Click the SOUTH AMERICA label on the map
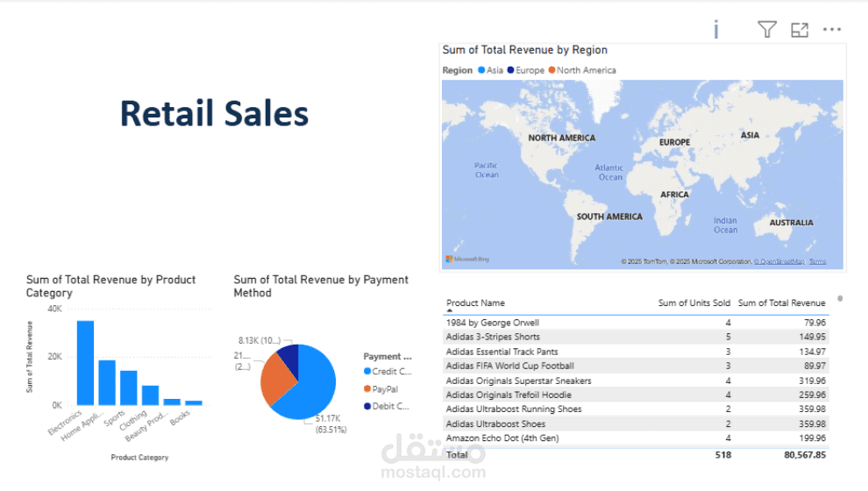The width and height of the screenshot is (868, 491). [x=609, y=217]
